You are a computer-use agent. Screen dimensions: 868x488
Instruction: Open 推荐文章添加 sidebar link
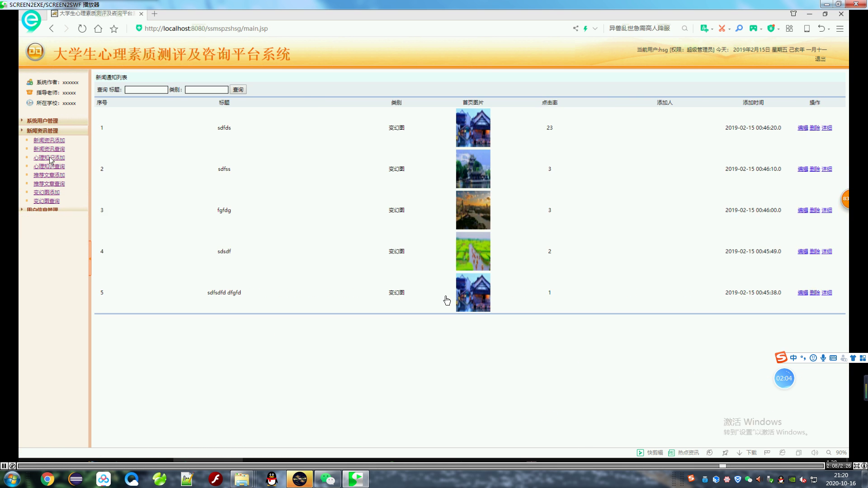pyautogui.click(x=49, y=175)
